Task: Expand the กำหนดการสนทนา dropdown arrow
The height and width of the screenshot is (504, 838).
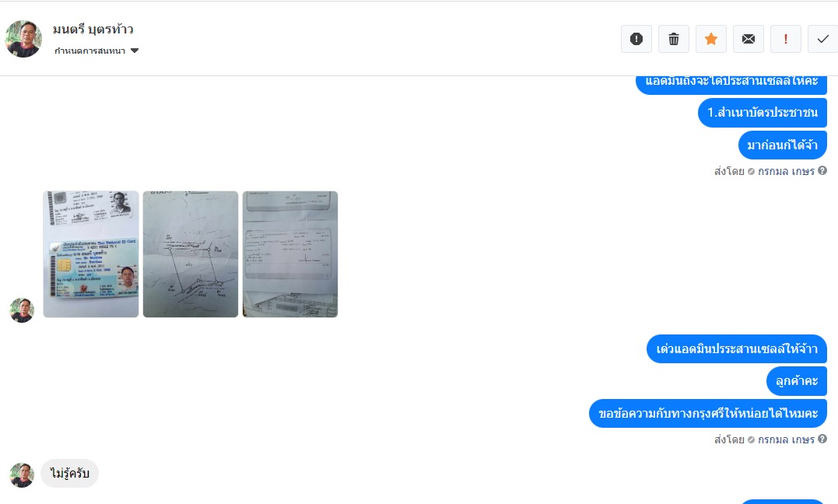Action: click(135, 51)
